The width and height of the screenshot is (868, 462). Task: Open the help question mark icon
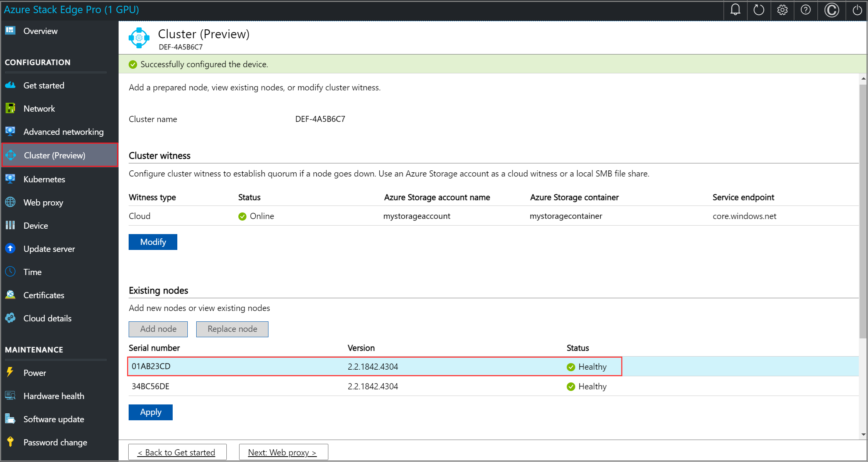805,10
